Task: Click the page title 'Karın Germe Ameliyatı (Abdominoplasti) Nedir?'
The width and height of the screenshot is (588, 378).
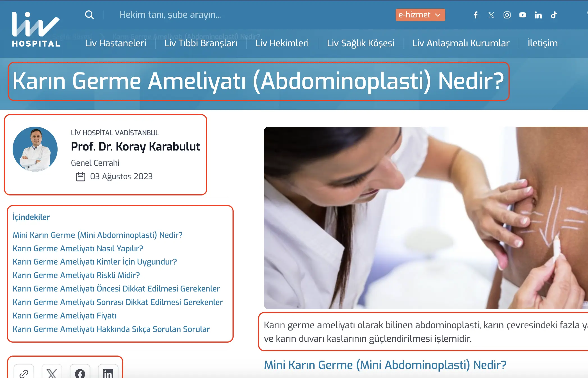Action: pos(258,81)
